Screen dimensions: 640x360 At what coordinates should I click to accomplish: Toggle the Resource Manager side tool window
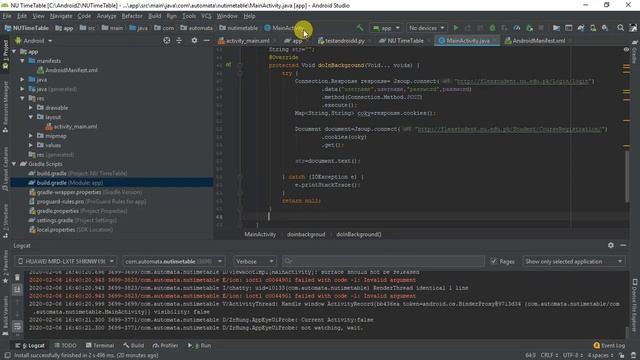tap(5, 107)
